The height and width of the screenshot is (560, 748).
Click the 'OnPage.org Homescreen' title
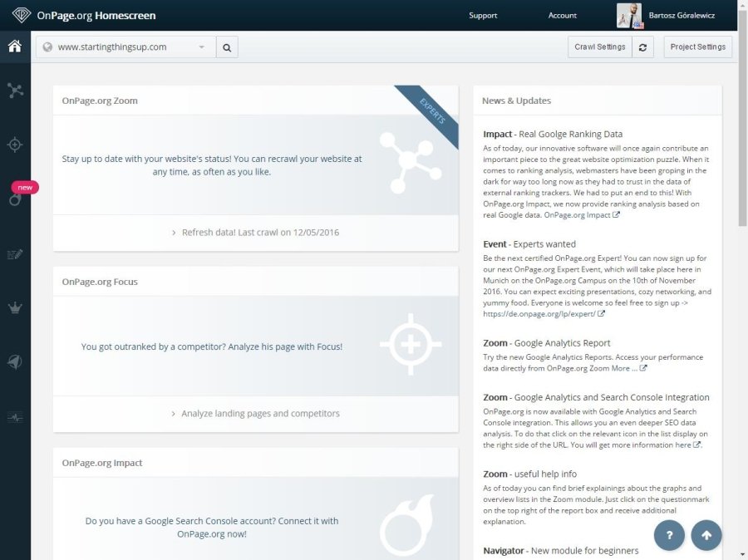point(96,15)
